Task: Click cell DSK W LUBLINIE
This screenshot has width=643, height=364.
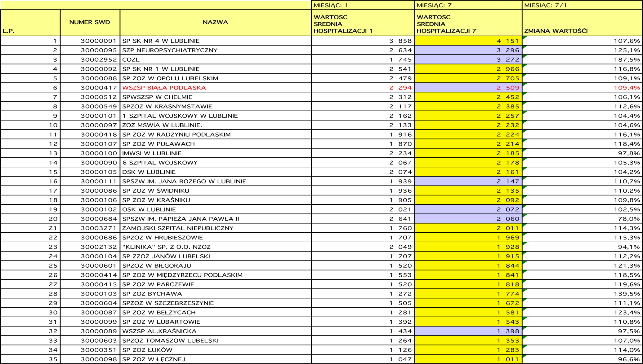Action: (216, 172)
